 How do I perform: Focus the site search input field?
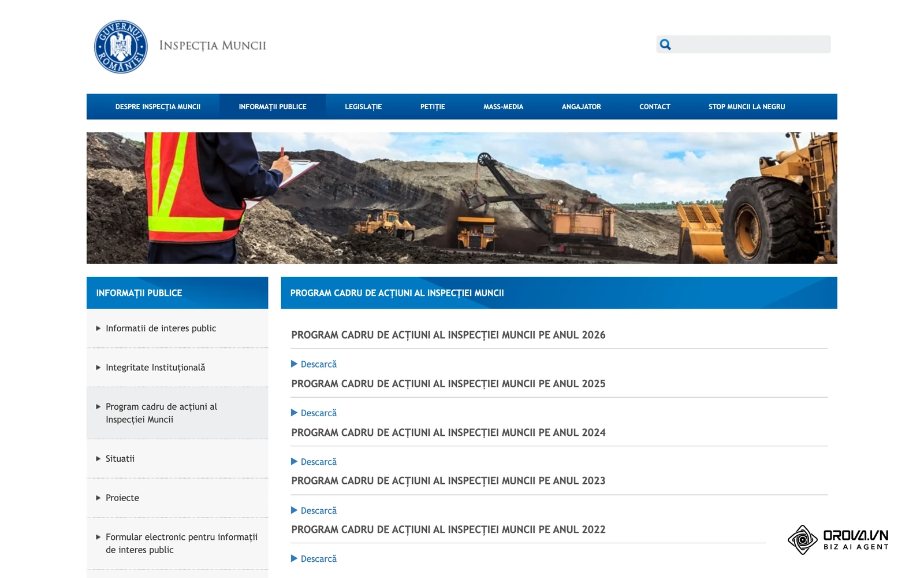[743, 45]
